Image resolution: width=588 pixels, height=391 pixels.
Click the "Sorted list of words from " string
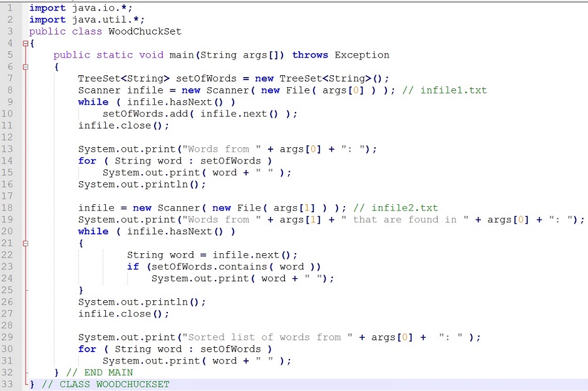pos(267,337)
